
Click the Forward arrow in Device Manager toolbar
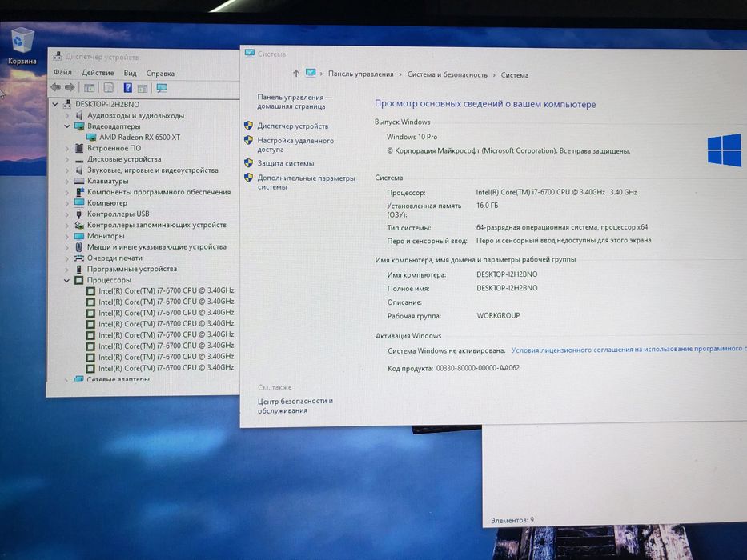pos(70,87)
